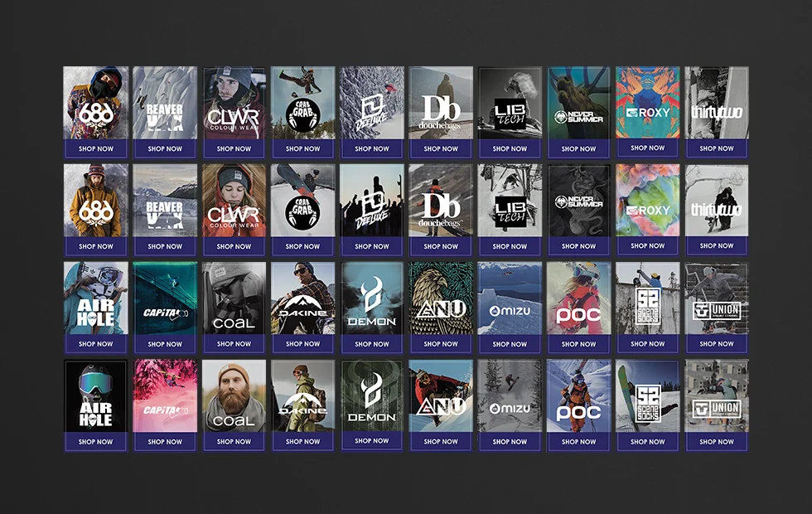Click Shop Now under green-snowboard Scene Socks card

647,442
